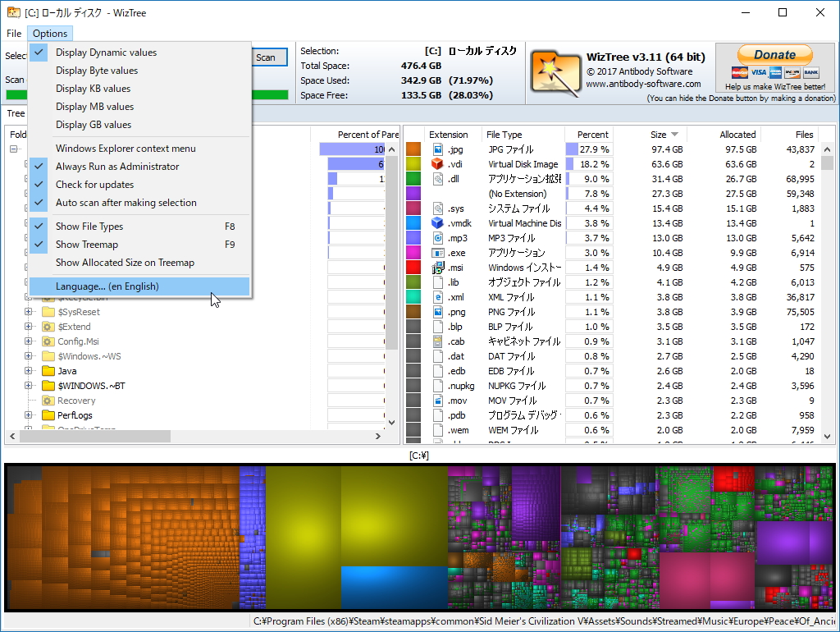Click the PerfLogs folder icon
This screenshot has width=840, height=632.
(x=48, y=415)
